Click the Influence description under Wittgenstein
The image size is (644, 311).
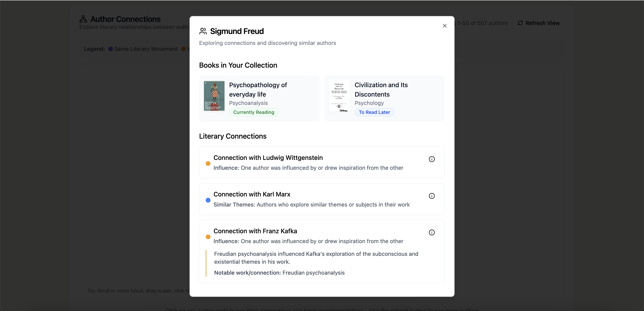[x=308, y=168]
